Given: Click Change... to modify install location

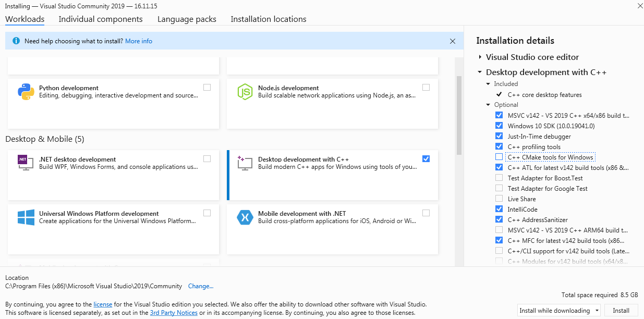Looking at the screenshot, I should click(201, 286).
